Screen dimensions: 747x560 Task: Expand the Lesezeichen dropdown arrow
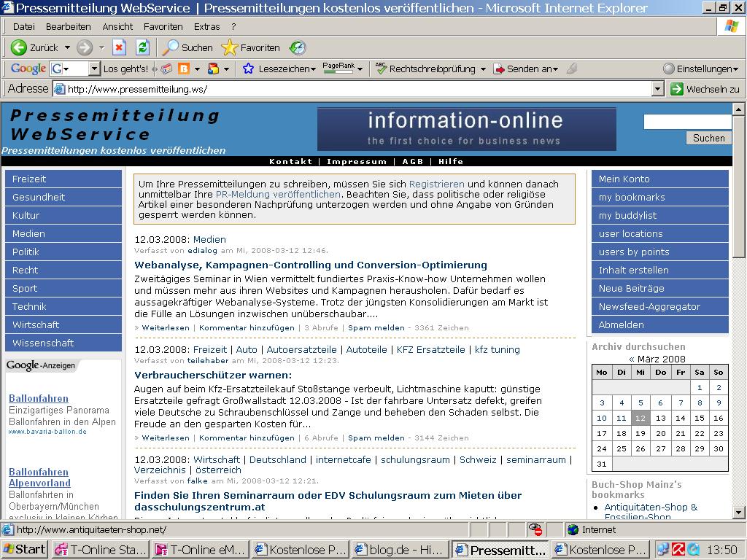point(313,69)
